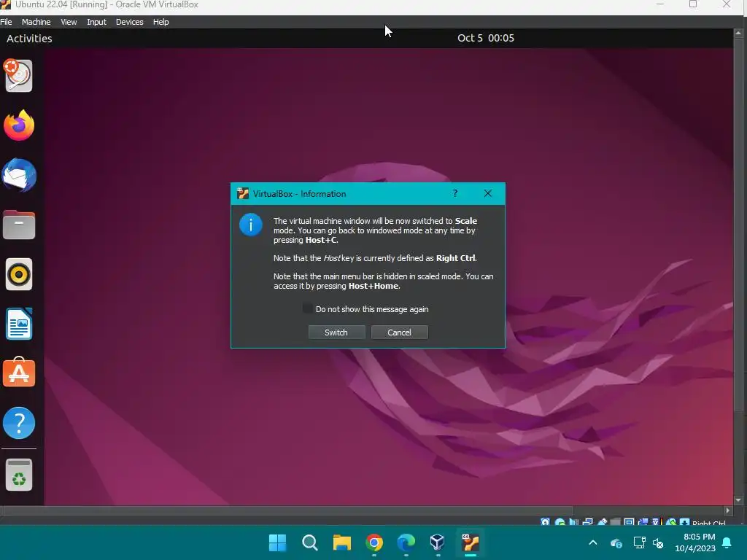The image size is (747, 560).
Task: Open the View menu
Action: [69, 22]
